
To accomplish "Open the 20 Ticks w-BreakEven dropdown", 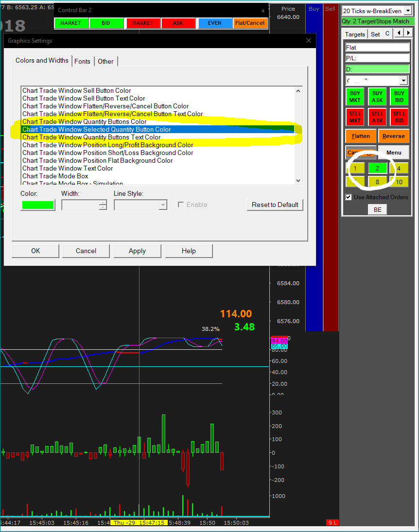I will click(407, 11).
